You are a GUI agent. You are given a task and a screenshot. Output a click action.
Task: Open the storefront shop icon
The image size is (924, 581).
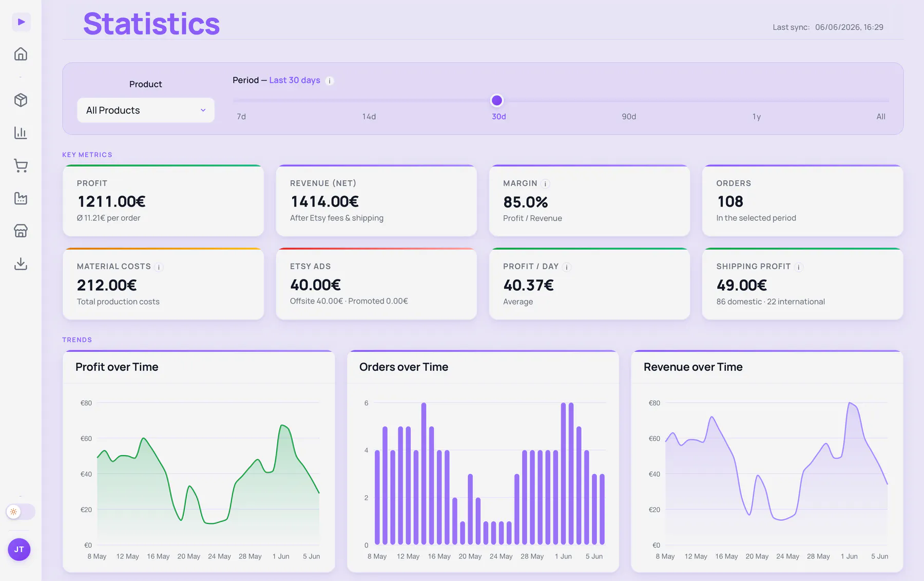tap(21, 231)
